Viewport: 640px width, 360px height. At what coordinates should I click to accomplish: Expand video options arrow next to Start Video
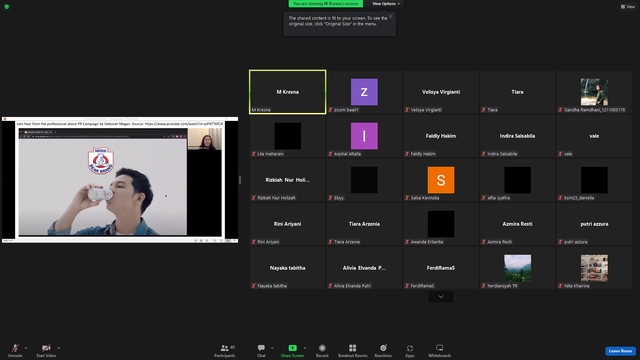click(x=59, y=348)
